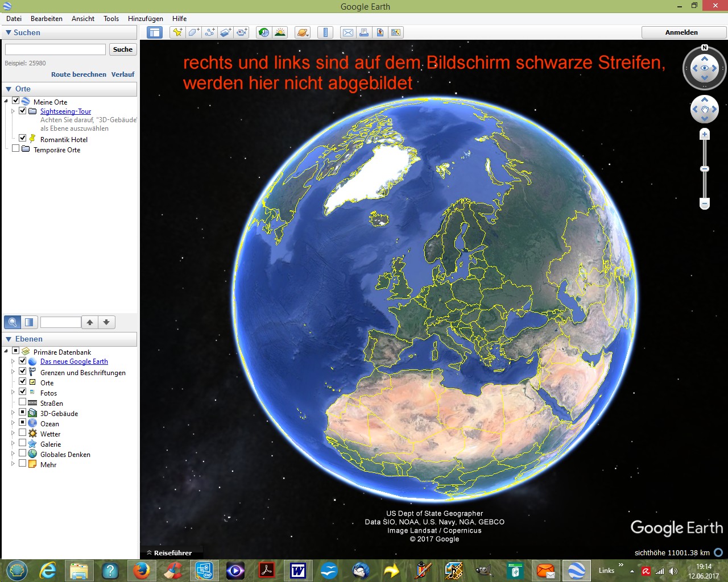Open the historical imagery clock tool
This screenshot has width=728, height=582.
(x=263, y=32)
